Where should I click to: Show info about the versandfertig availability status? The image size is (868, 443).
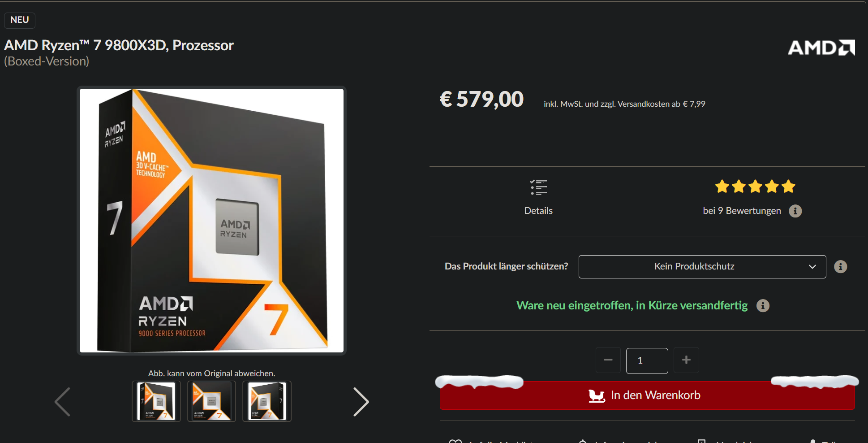763,306
